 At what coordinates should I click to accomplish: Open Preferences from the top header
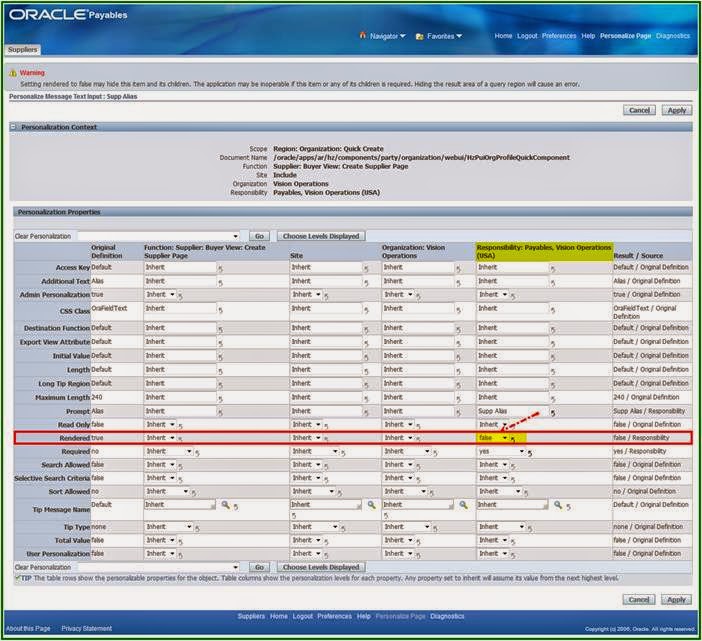pos(559,36)
